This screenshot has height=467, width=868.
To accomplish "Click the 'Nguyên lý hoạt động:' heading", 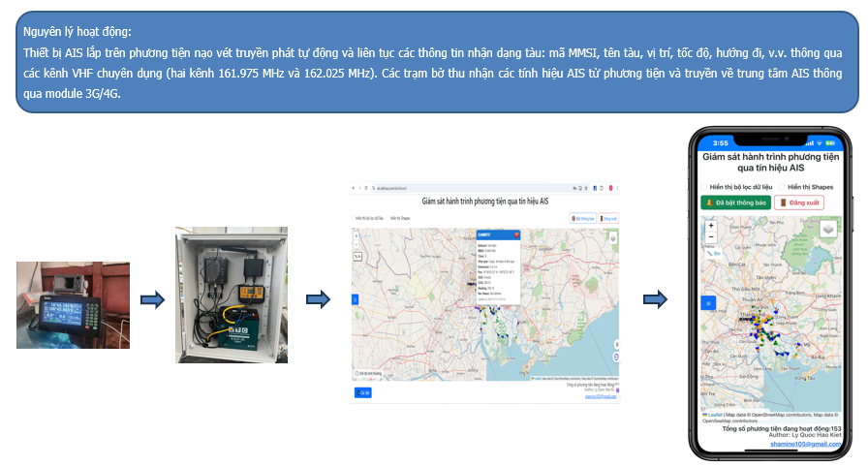I will click(x=77, y=32).
